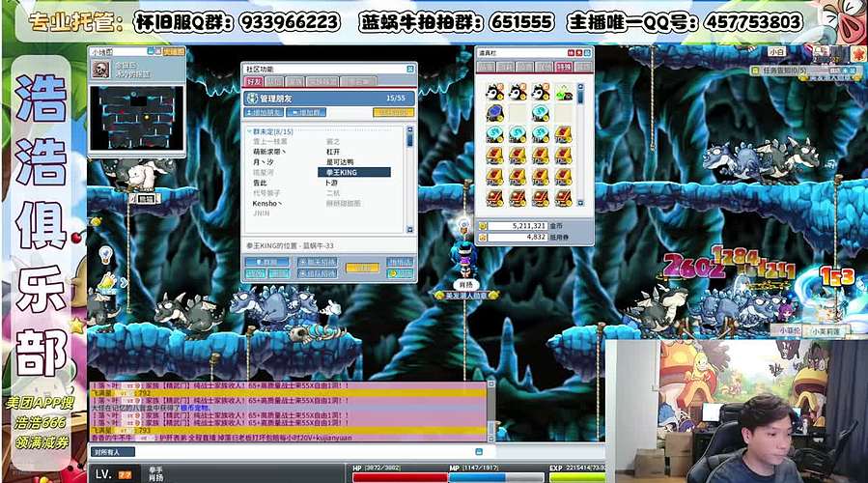Click the minimap cave map display
This screenshot has height=483, width=868.
point(136,118)
